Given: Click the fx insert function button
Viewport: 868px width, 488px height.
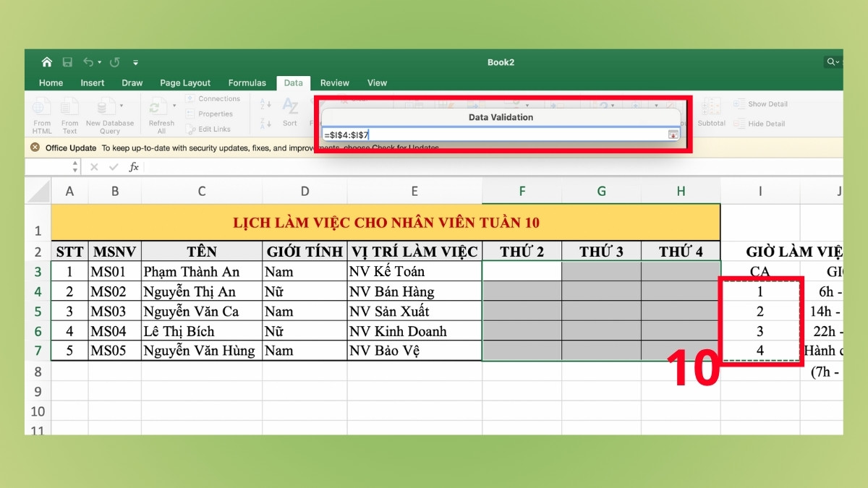Looking at the screenshot, I should (133, 166).
